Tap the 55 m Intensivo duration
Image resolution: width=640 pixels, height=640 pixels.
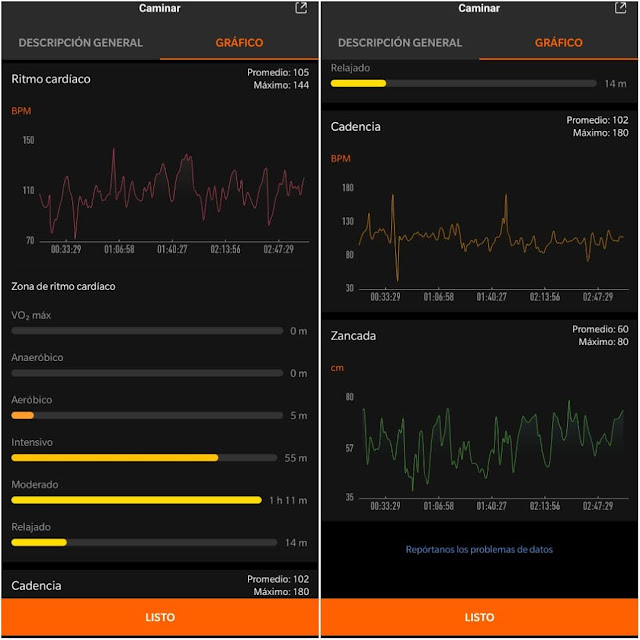pyautogui.click(x=296, y=458)
